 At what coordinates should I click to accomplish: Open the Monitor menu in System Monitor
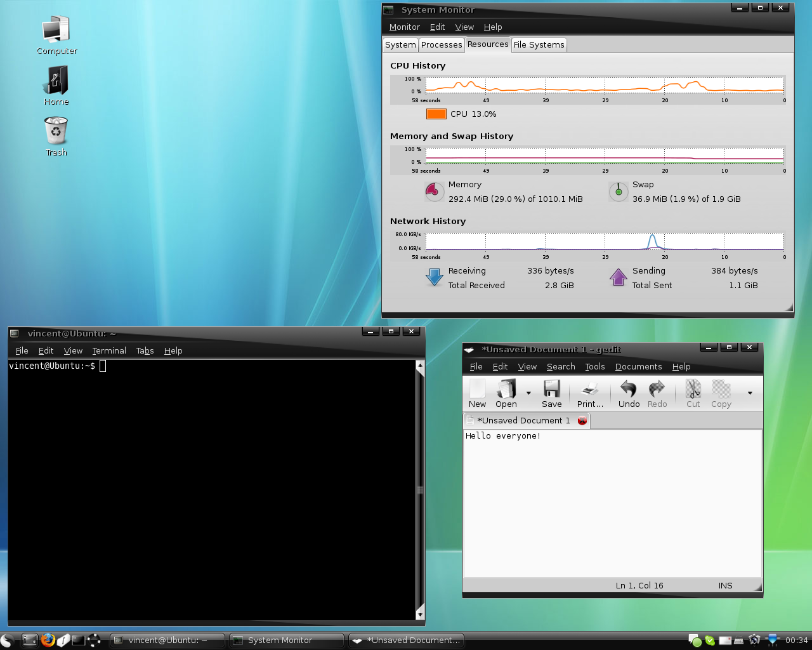[405, 27]
